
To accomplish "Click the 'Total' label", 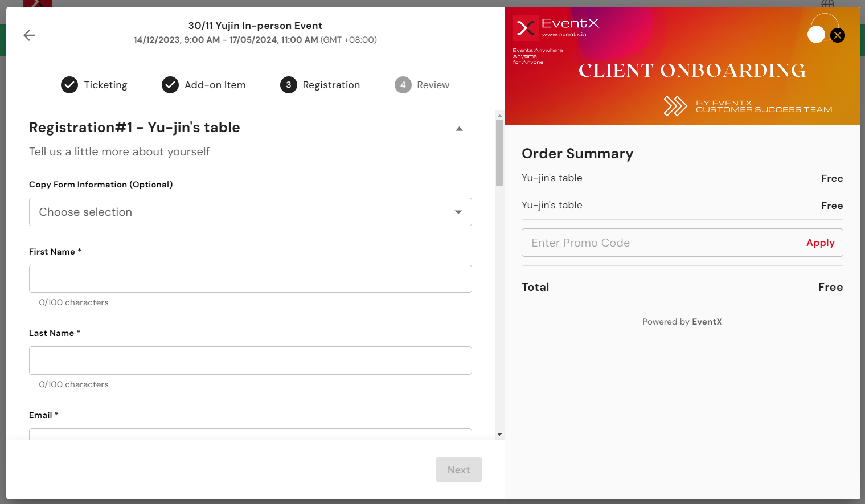I will [535, 287].
